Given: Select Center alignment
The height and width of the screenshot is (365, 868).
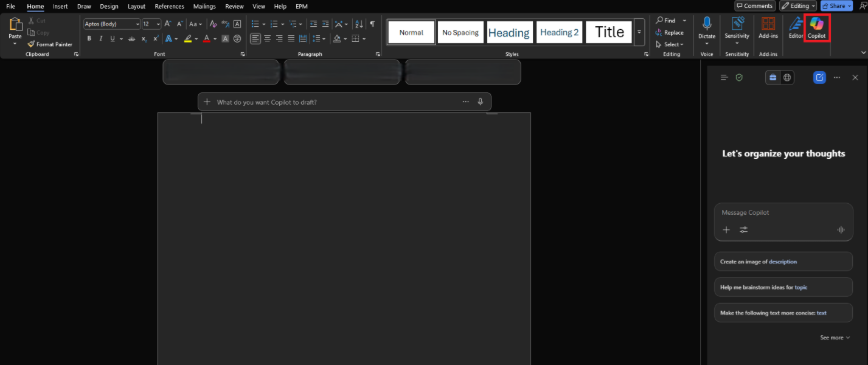Looking at the screenshot, I should pyautogui.click(x=268, y=38).
